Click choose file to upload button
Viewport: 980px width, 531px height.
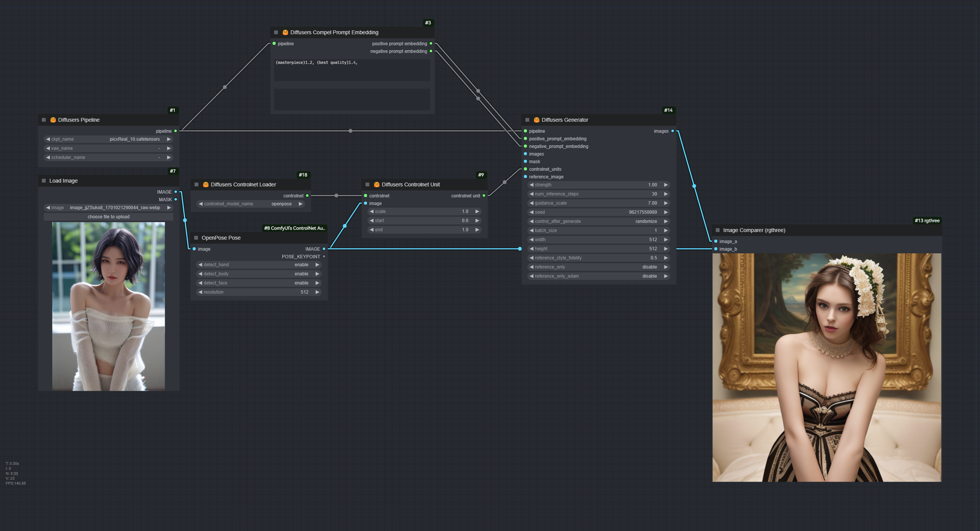coord(109,217)
